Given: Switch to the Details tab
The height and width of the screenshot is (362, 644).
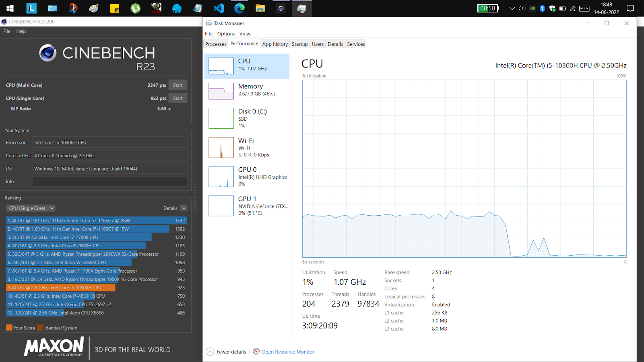Looking at the screenshot, I should (x=335, y=44).
